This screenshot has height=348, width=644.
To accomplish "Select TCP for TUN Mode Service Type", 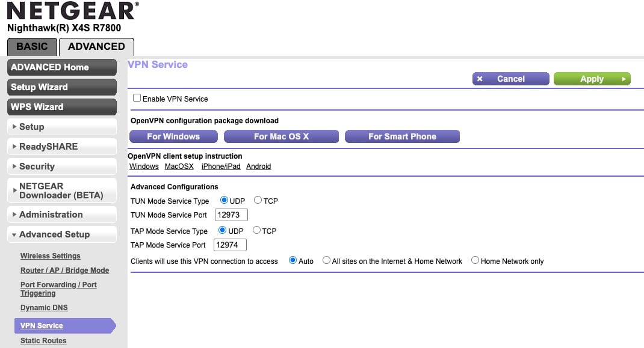I will (x=258, y=200).
